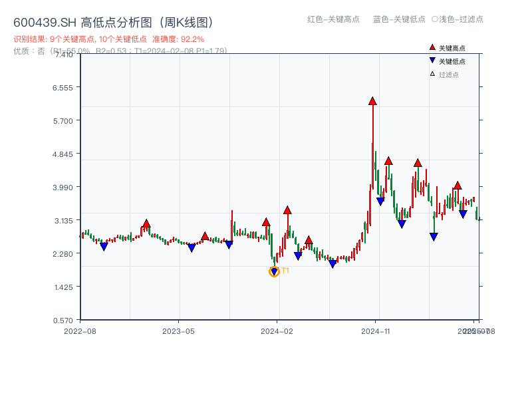Select the blue low marker just after the 2024-11 peak
Screen dimensions: 532x399
click(380, 201)
